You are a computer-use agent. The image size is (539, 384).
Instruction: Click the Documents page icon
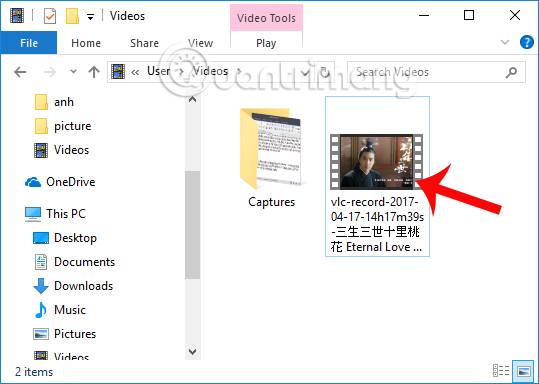pos(41,262)
